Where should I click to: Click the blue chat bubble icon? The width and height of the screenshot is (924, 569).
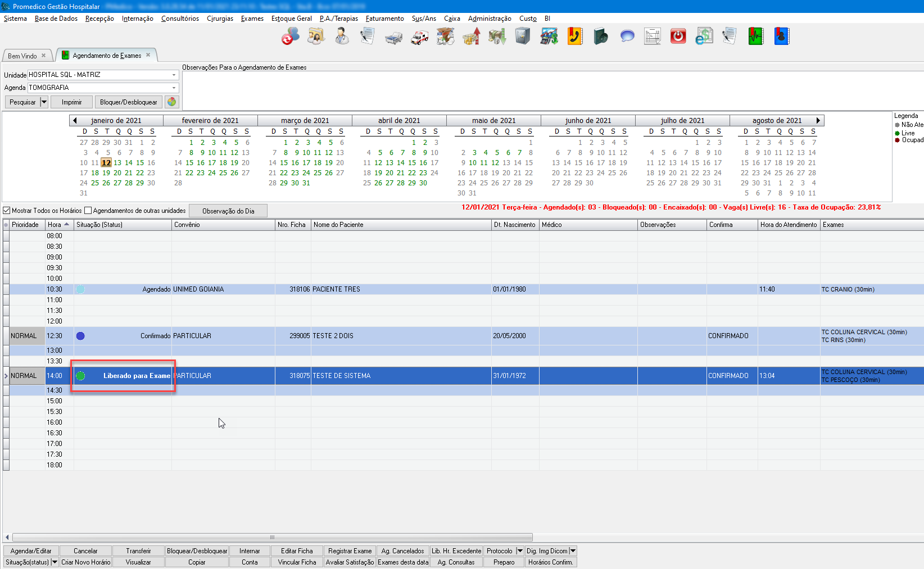click(627, 37)
